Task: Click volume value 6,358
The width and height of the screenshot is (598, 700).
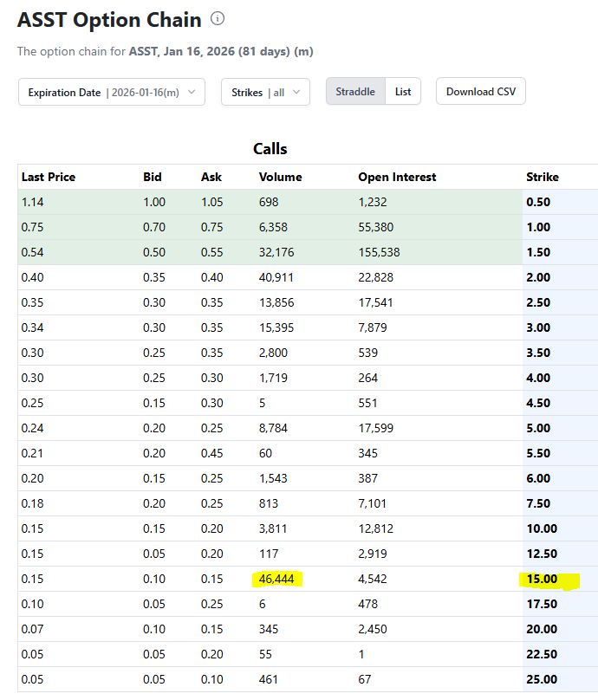Action: [273, 227]
